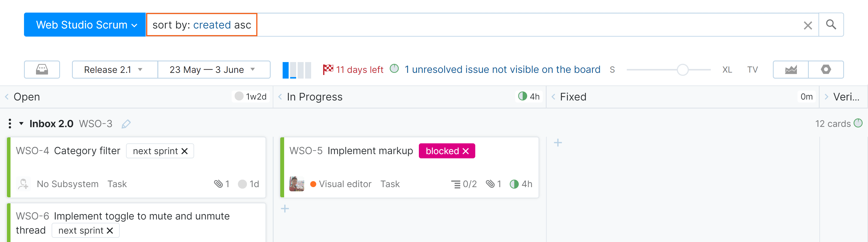Add a card in the Fixed column
The image size is (868, 242).
(x=558, y=143)
